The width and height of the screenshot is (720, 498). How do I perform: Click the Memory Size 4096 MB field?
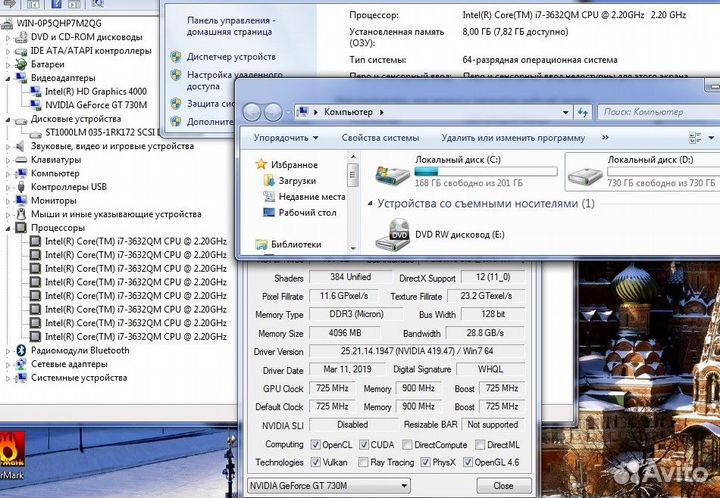[x=345, y=333]
